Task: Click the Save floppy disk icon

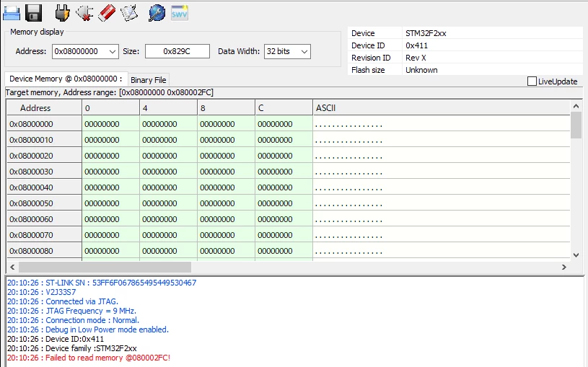Action: coord(33,13)
